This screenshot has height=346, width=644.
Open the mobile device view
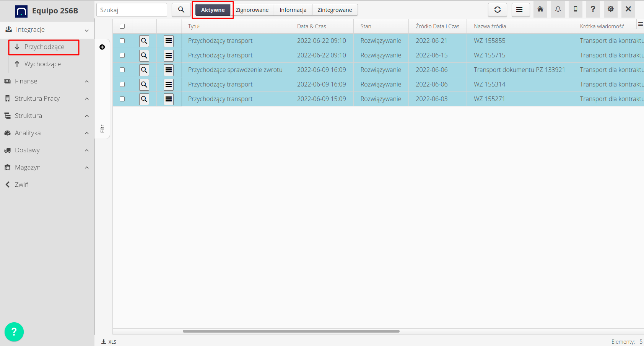575,9
